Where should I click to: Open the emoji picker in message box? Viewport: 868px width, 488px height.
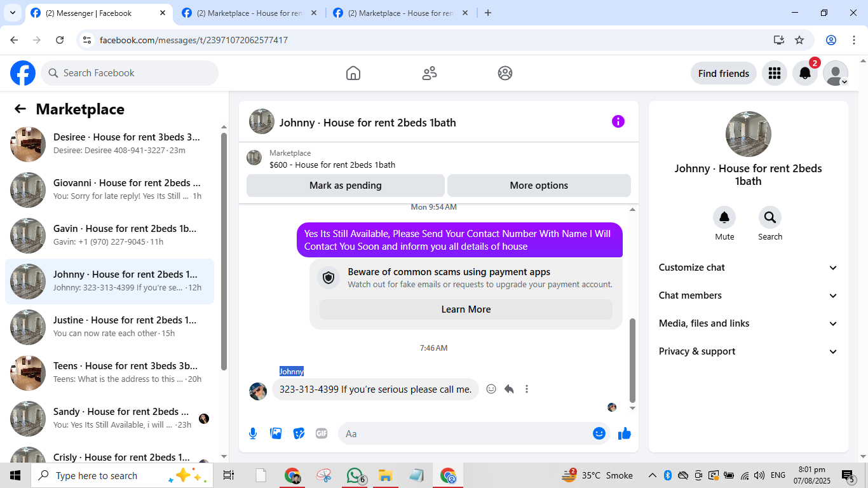pyautogui.click(x=599, y=433)
